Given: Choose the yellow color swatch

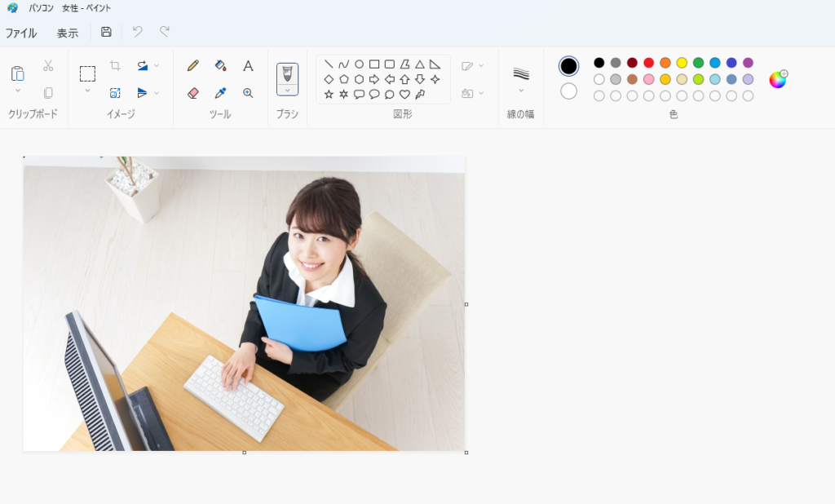Looking at the screenshot, I should (682, 63).
